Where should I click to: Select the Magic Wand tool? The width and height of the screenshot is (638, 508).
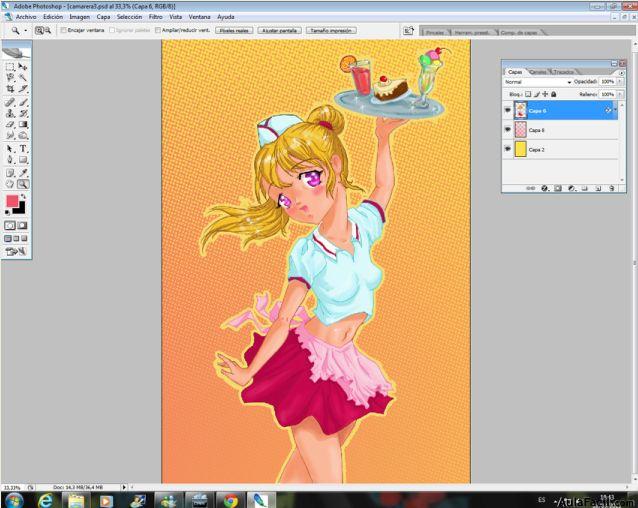pyautogui.click(x=23, y=77)
